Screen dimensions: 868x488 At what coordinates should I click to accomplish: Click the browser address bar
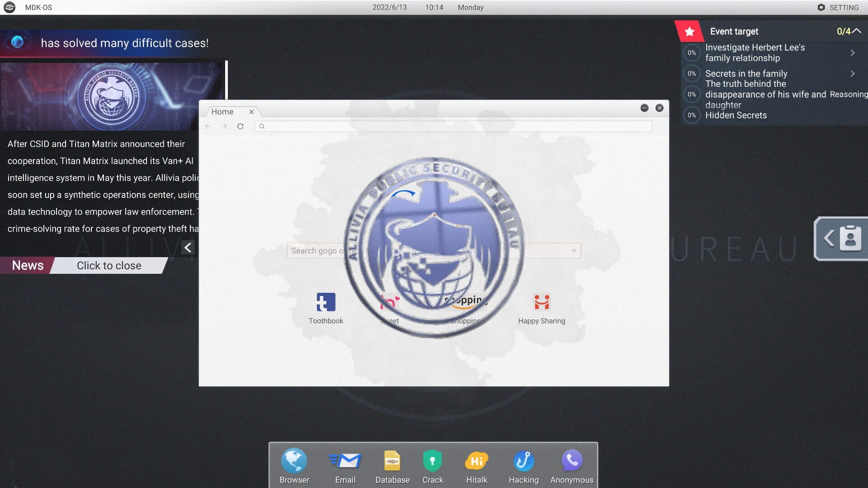453,126
